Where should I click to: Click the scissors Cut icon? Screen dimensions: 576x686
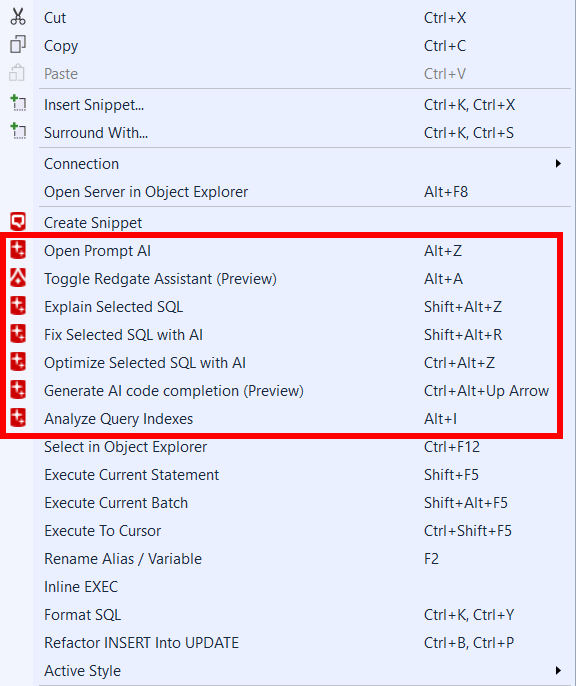(x=18, y=17)
